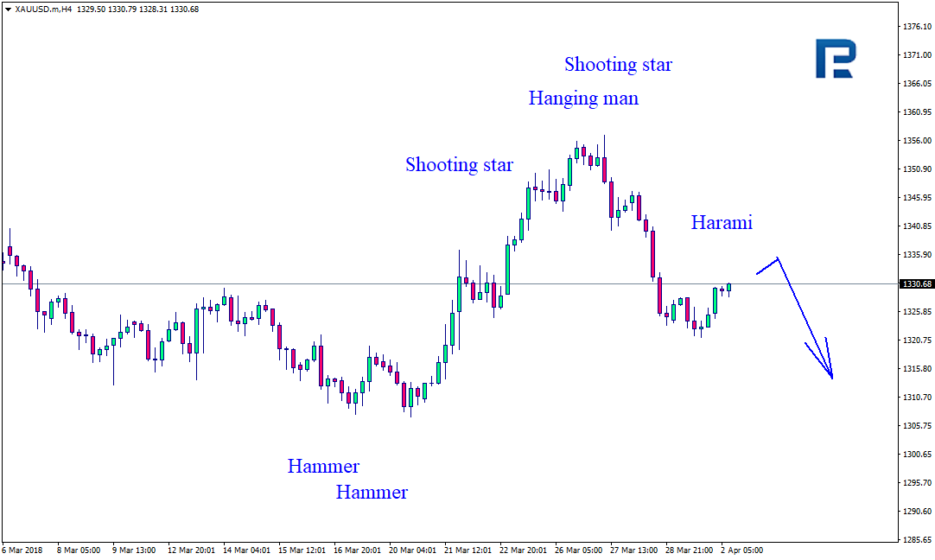
Task: Select the 6 Mar 2018 date label
Action: click(x=22, y=550)
